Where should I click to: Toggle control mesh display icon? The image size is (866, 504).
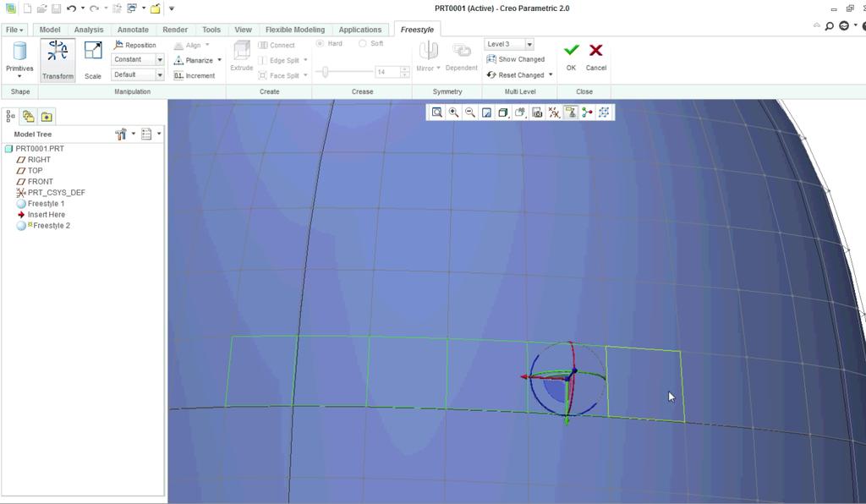(x=604, y=112)
